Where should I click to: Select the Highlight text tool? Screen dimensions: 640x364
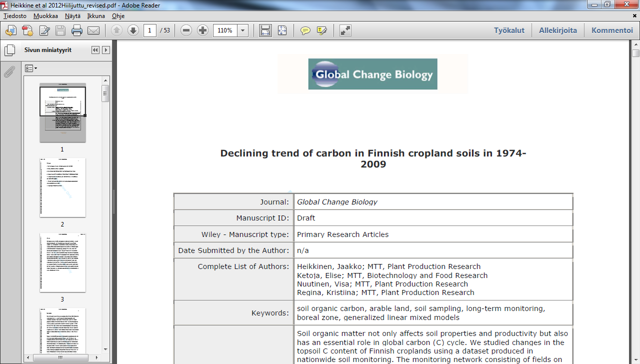(x=322, y=30)
